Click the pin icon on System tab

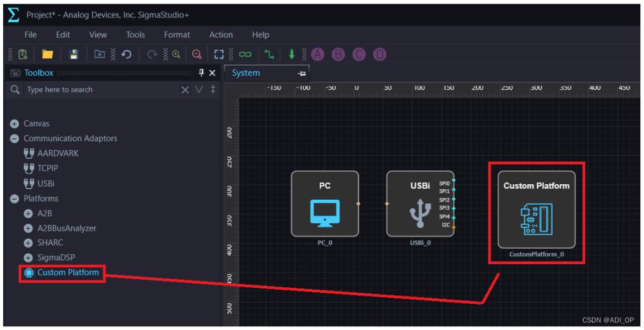tap(302, 73)
